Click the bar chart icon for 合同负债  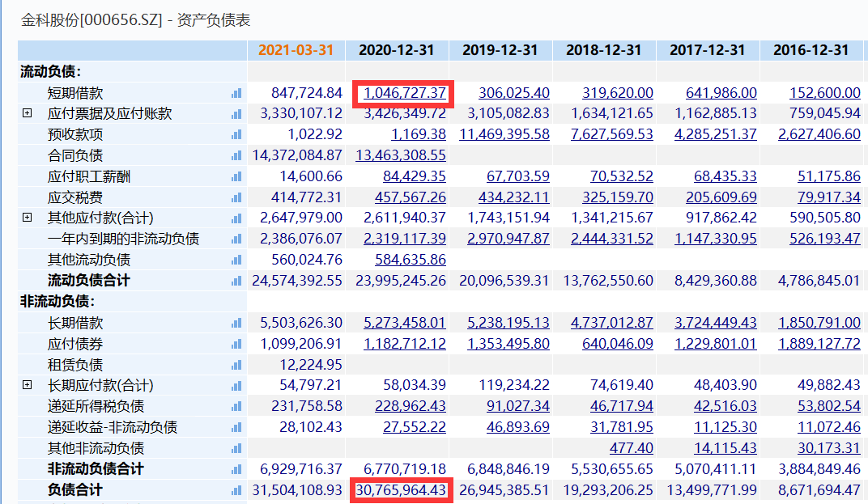pyautogui.click(x=236, y=155)
